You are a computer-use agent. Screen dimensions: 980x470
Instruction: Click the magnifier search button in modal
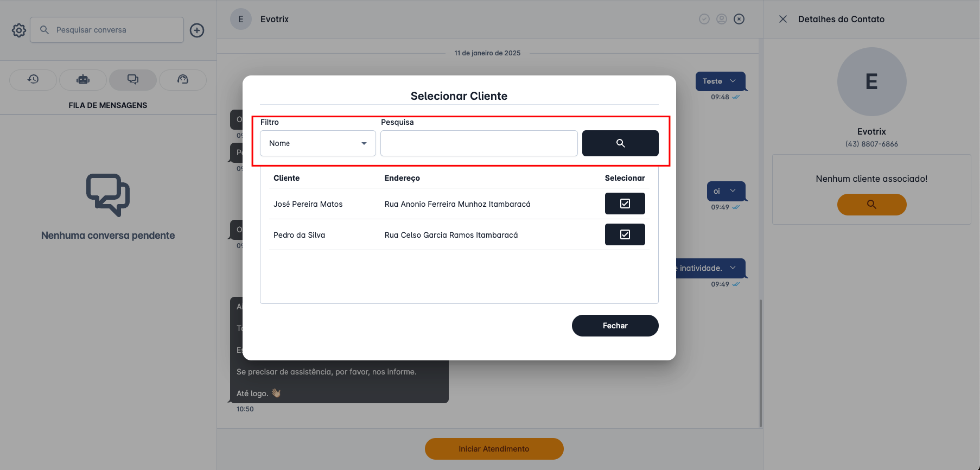click(x=620, y=143)
